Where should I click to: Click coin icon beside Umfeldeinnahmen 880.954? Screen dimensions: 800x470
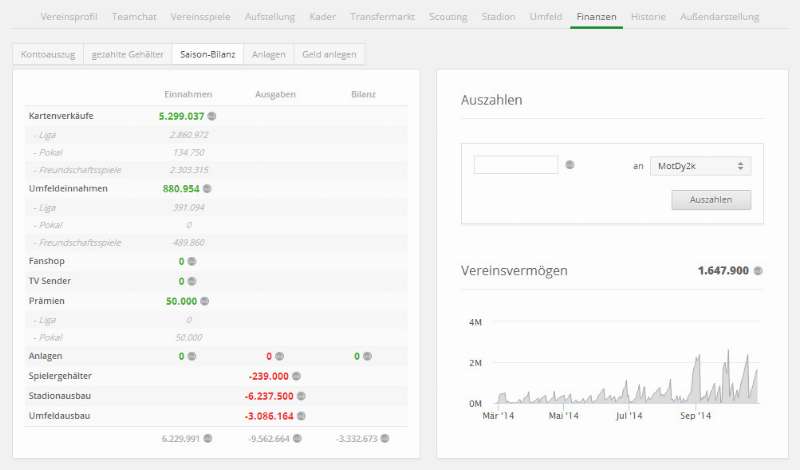207,188
